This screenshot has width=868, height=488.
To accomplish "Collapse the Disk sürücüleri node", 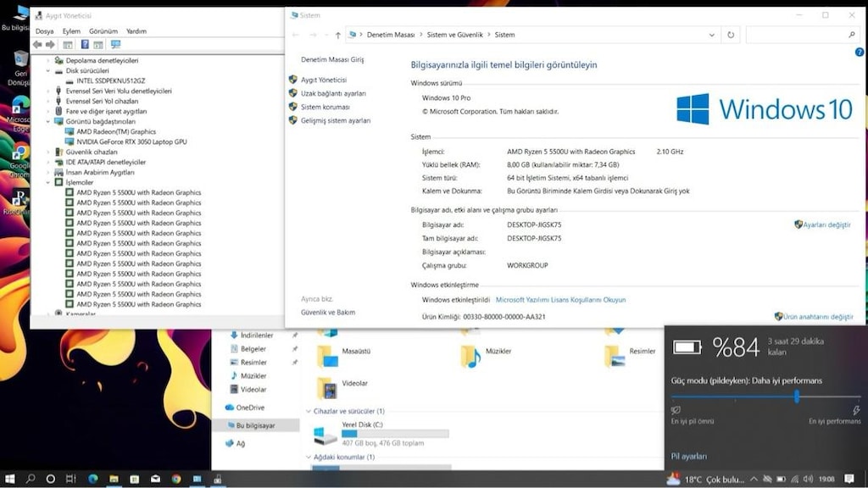I will click(48, 71).
